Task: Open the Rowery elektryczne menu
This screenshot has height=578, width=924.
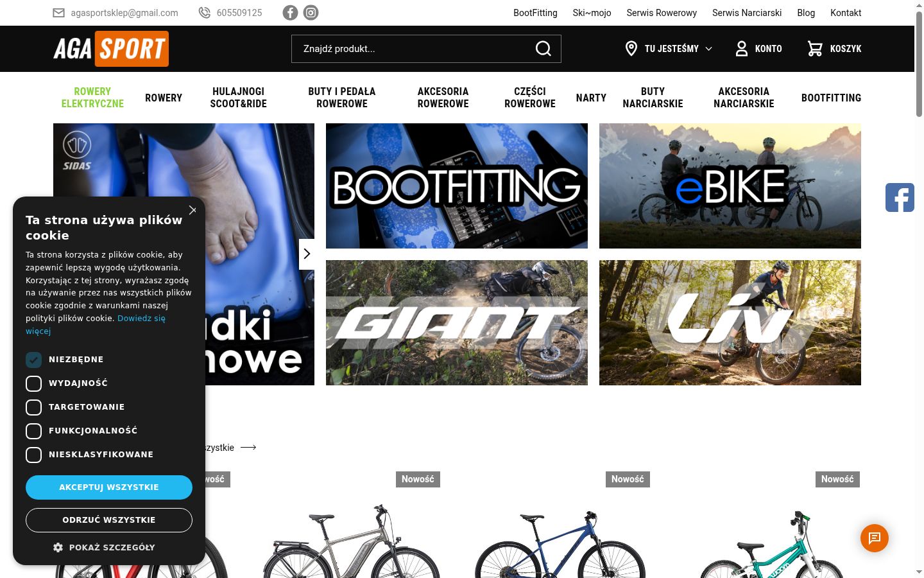Action: [92, 98]
